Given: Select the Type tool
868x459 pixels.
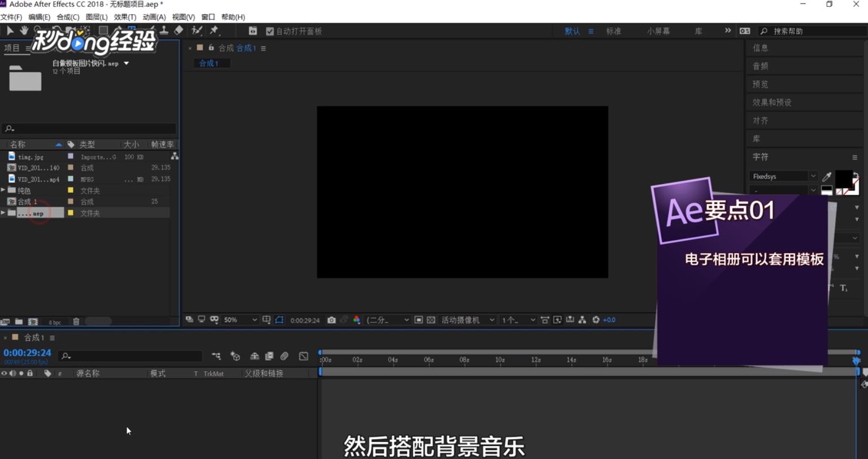Looking at the screenshot, I should click(x=133, y=31).
